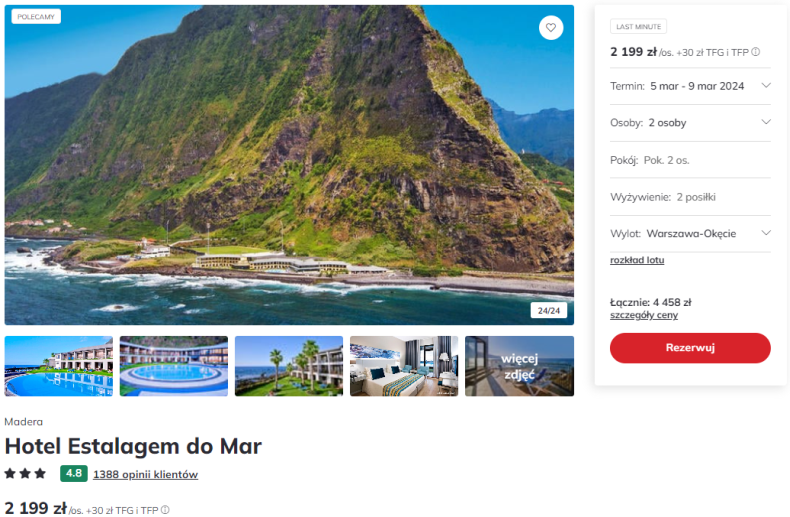Image resolution: width=790 pixels, height=517 pixels.
Task: Click the LAST MINUTE tag
Action: tap(638, 26)
